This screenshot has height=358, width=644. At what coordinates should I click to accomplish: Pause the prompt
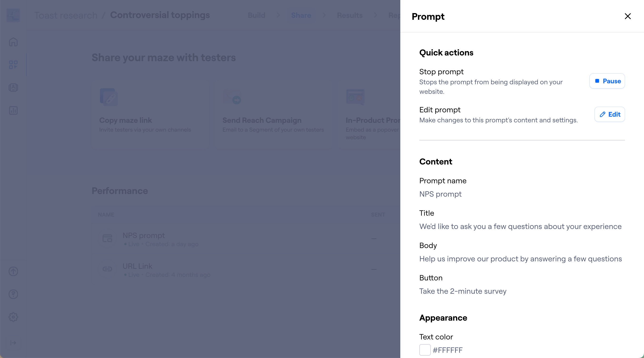(x=607, y=81)
